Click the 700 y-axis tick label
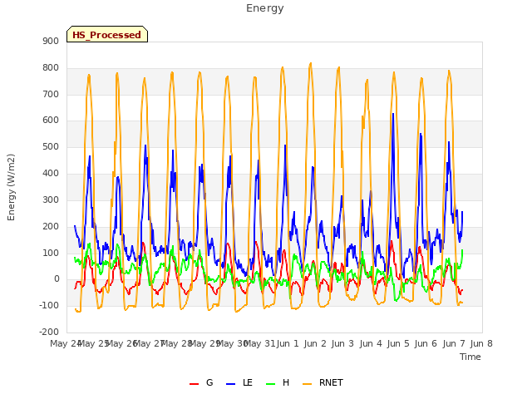Viewport: 532px width, 399px height. point(51,94)
